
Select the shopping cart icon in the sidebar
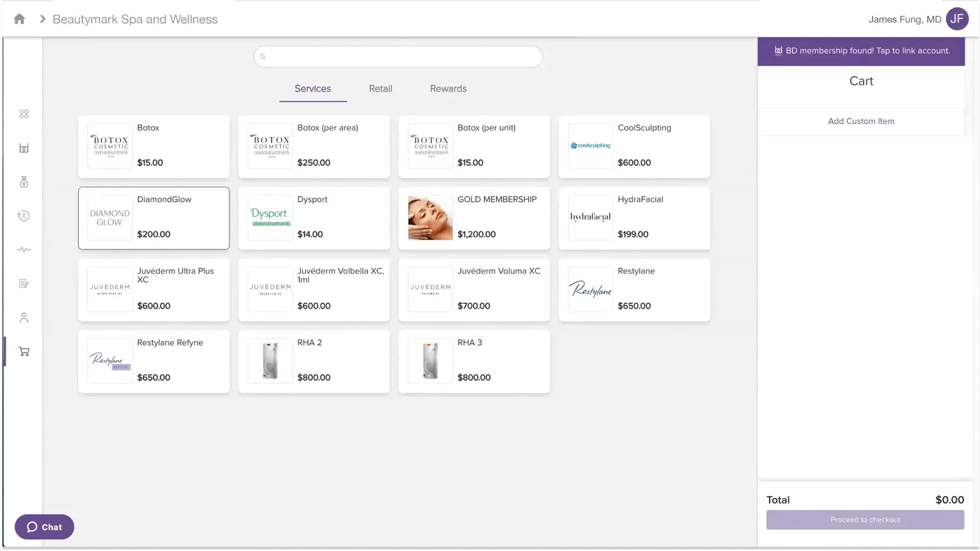[x=24, y=351]
